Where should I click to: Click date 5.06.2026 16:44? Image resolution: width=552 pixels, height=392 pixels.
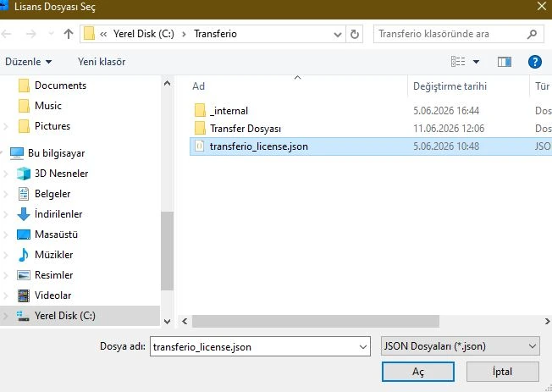click(446, 111)
